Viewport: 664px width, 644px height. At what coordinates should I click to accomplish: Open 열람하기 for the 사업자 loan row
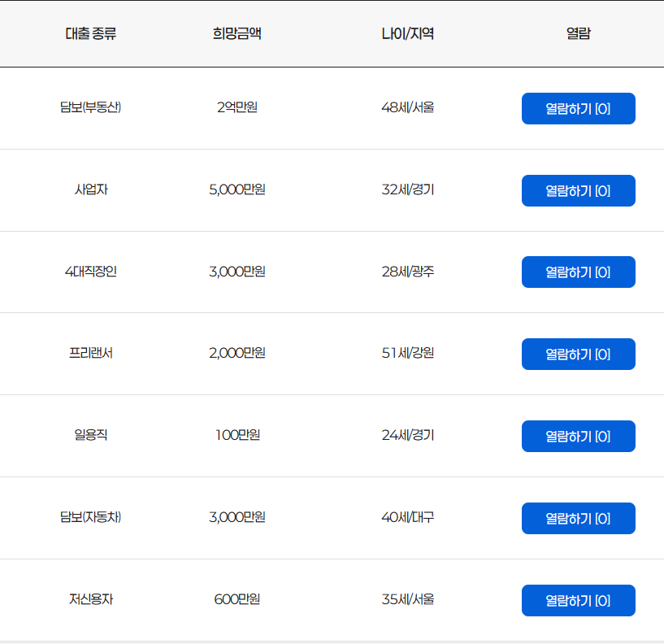point(578,190)
